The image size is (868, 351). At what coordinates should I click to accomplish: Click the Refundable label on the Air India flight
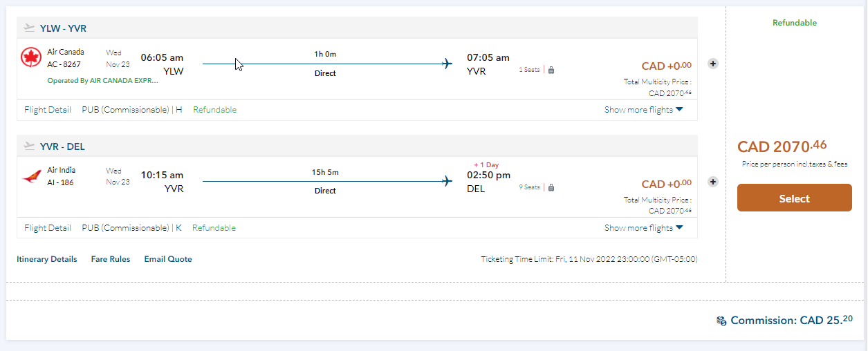click(214, 228)
